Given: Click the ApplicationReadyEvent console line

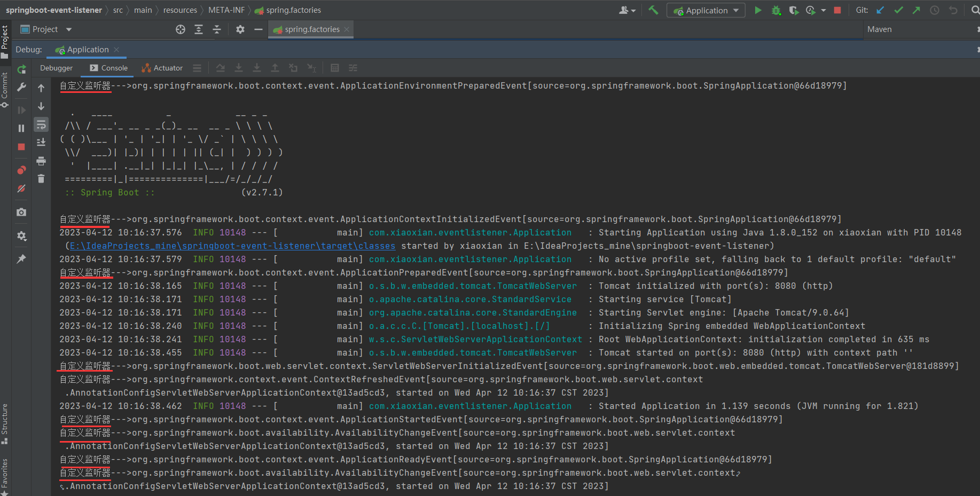Looking at the screenshot, I should [x=415, y=460].
